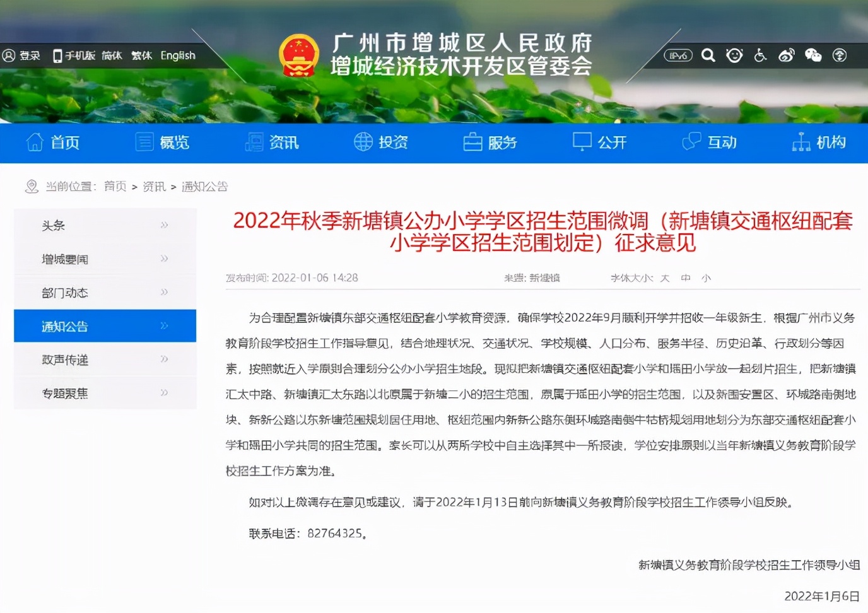Open the 互动 section link
The image size is (868, 613).
pos(710,143)
